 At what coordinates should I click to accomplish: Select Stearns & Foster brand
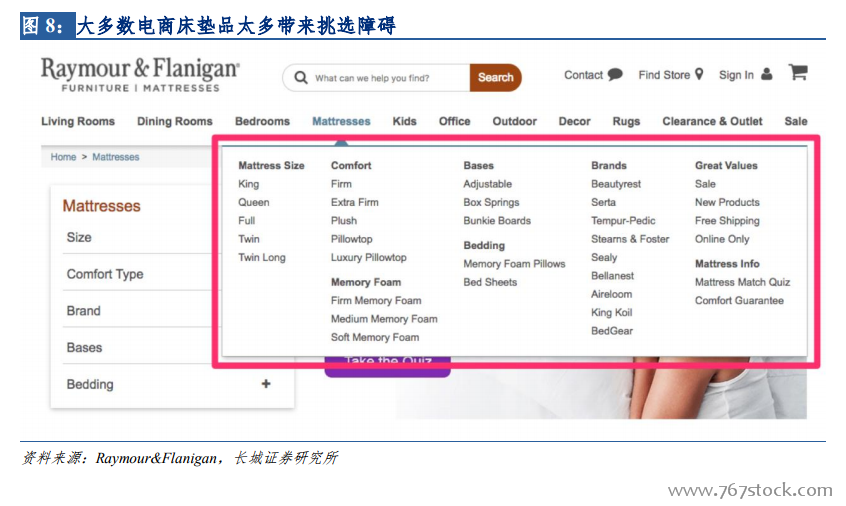pyautogui.click(x=630, y=239)
